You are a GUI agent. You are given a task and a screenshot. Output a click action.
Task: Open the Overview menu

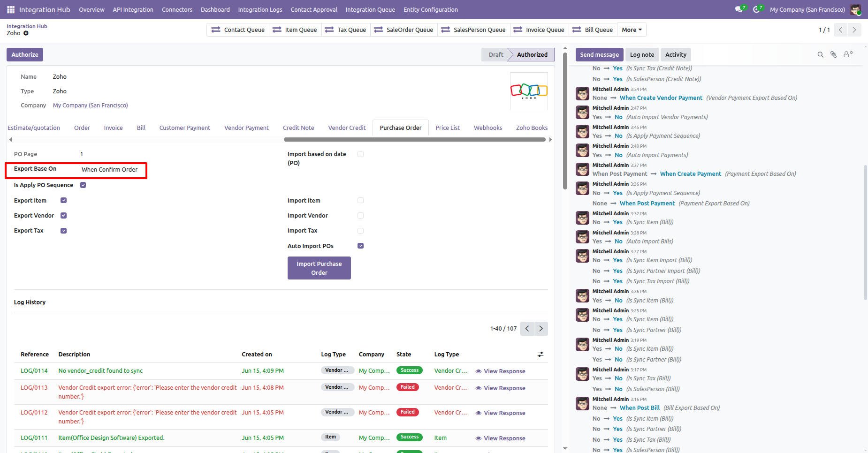(x=91, y=9)
